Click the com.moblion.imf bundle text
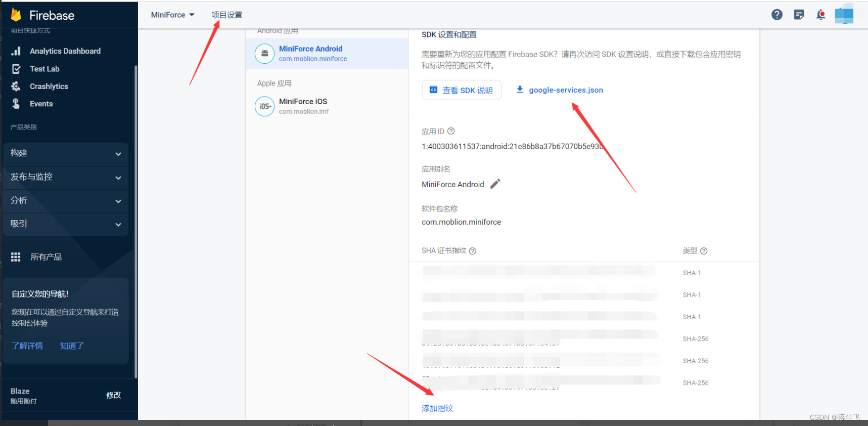Screen dimensions: 868x426 coord(304,112)
